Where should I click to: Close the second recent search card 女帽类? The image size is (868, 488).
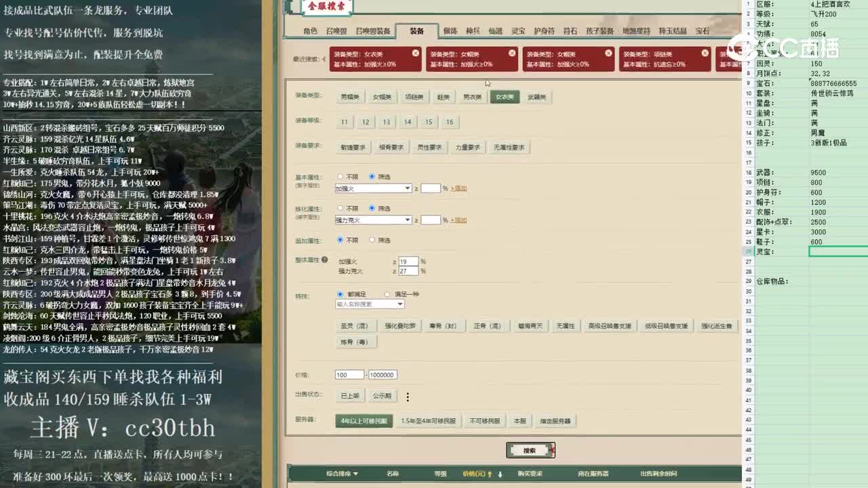point(512,53)
